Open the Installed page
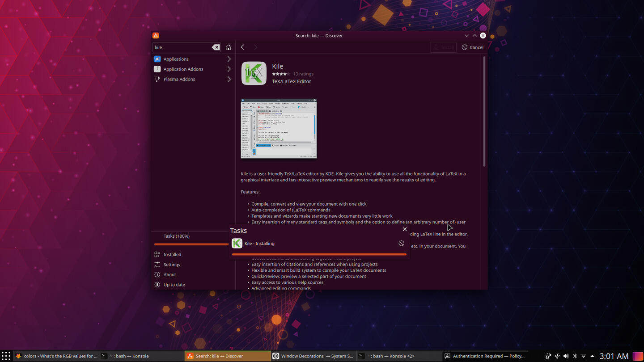 pos(192,254)
